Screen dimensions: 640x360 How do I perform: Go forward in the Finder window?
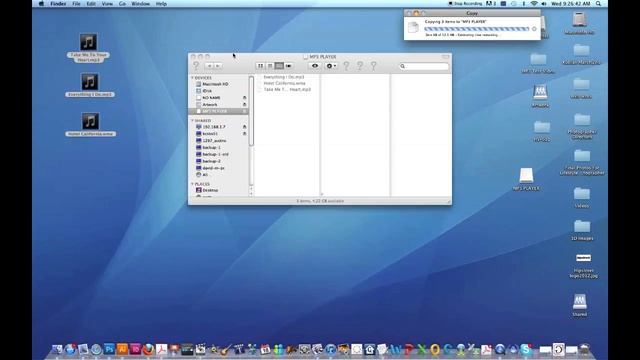pyautogui.click(x=218, y=66)
